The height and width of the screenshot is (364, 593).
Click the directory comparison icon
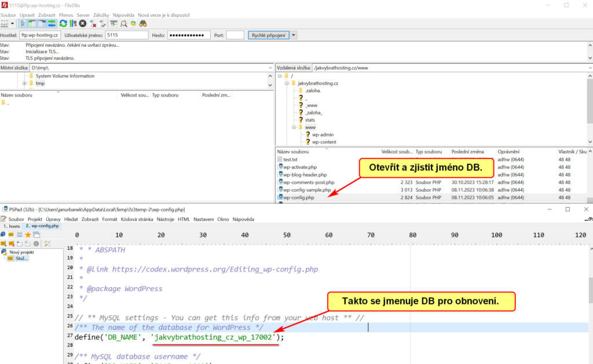pyautogui.click(x=124, y=24)
